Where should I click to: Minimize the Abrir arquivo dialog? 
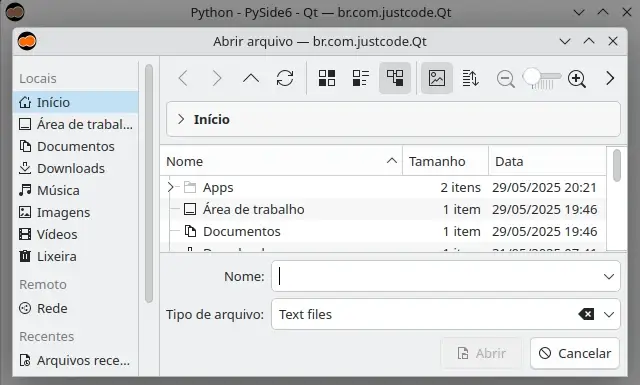(x=565, y=41)
